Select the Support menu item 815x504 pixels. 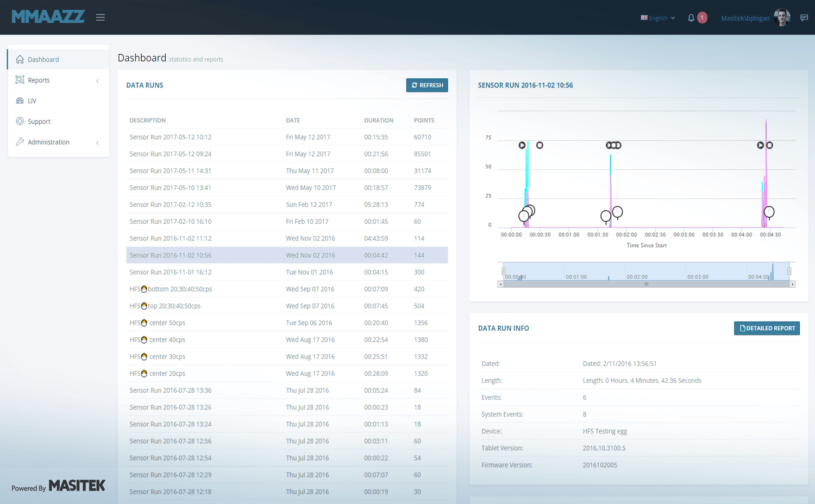(x=39, y=122)
